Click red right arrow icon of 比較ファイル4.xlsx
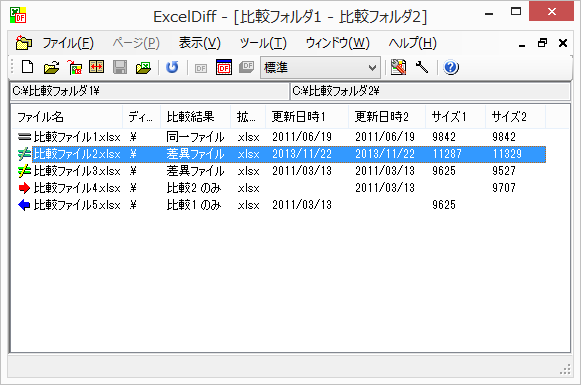The height and width of the screenshot is (385, 581). coord(24,188)
